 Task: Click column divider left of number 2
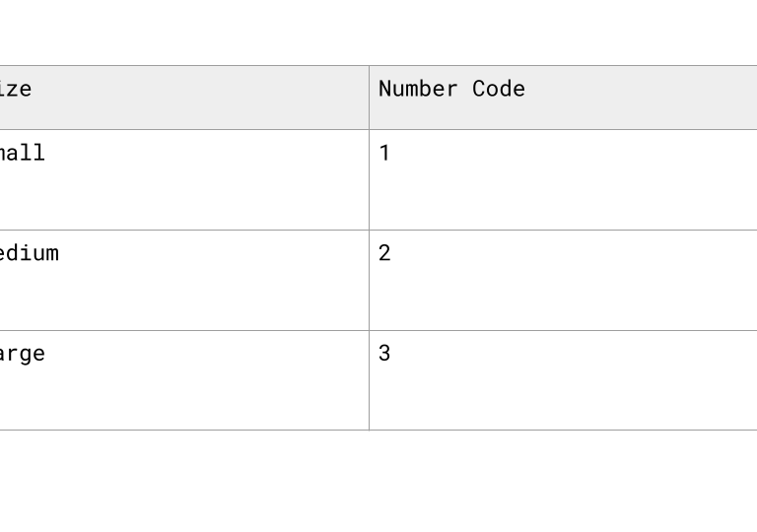pos(370,280)
